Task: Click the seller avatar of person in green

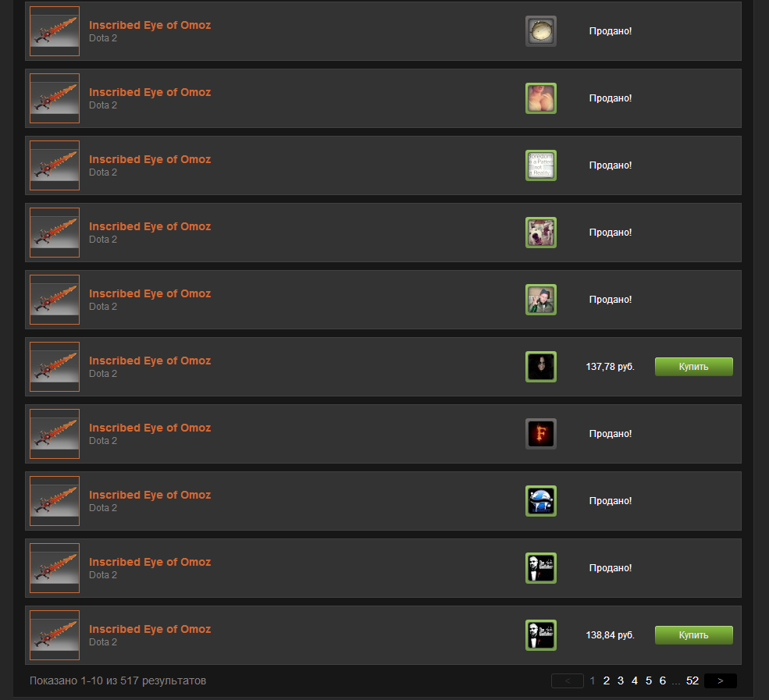Action: pyautogui.click(x=540, y=300)
